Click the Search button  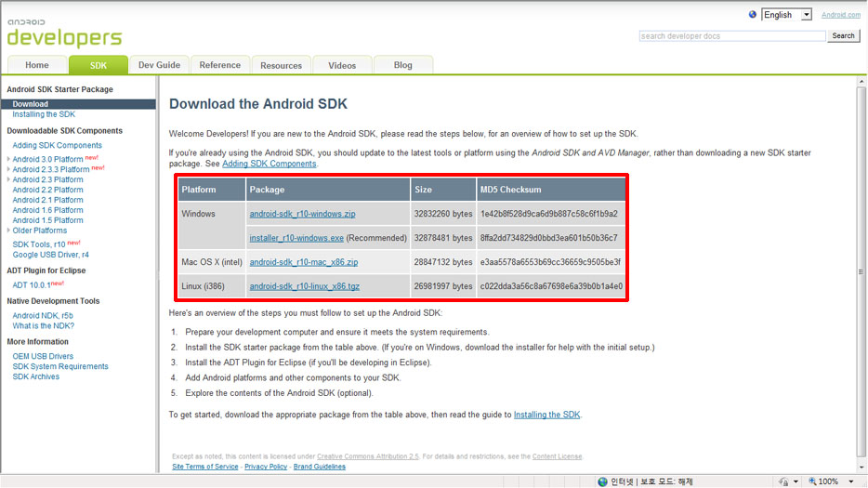843,36
